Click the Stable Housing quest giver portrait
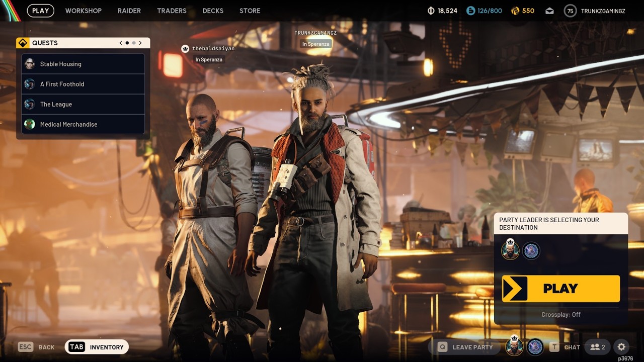644x362 pixels. [30, 64]
